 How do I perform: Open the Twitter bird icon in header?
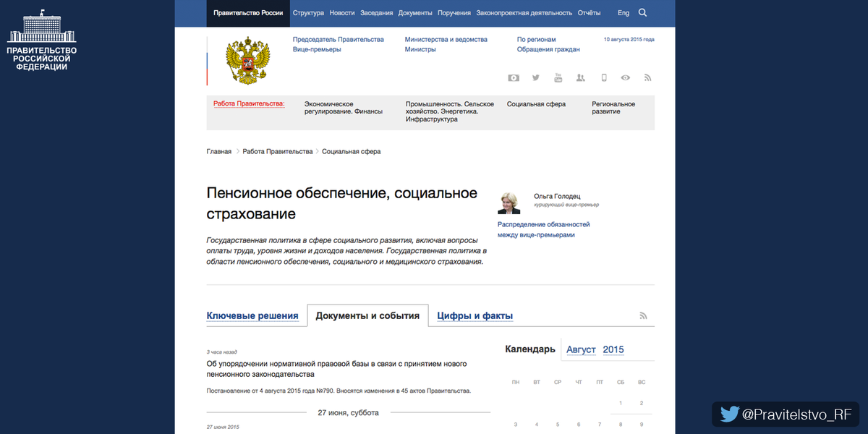[x=536, y=77]
